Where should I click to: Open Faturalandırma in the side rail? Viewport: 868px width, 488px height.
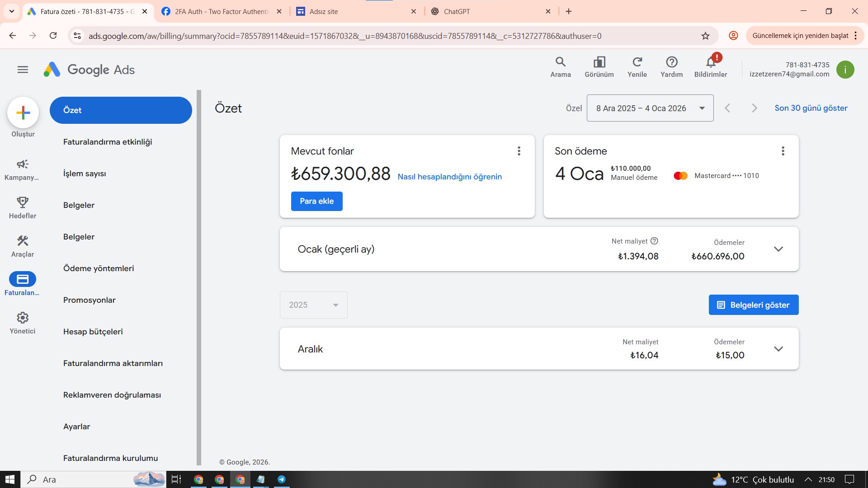(x=22, y=284)
